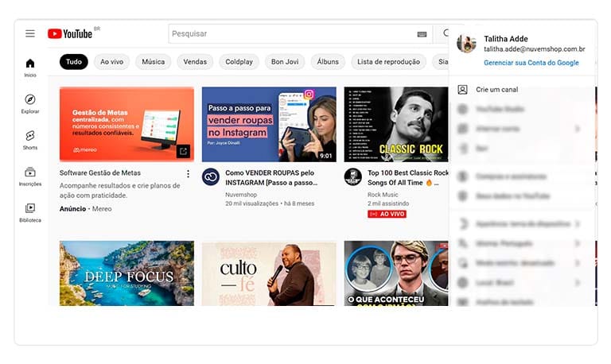Filter videos by Bon Jovi chip
611x364 pixels.
(x=283, y=61)
